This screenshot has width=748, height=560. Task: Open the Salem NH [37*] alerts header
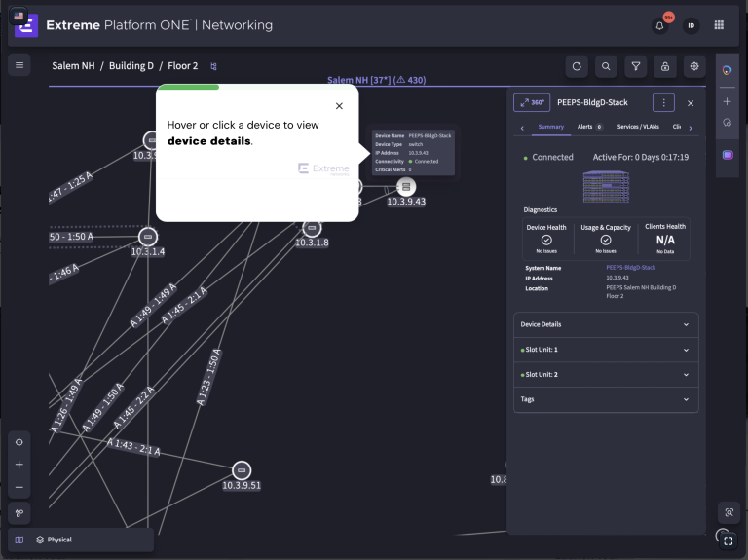pyautogui.click(x=376, y=80)
